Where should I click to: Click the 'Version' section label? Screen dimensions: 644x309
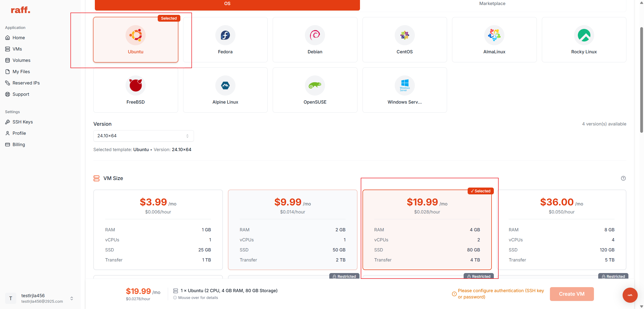click(102, 124)
